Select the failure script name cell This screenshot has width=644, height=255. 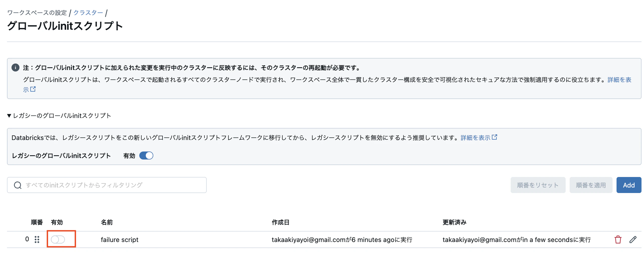[120, 240]
